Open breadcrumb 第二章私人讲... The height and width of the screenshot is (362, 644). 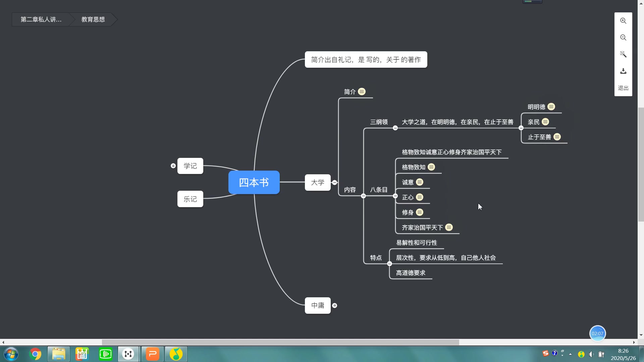(x=41, y=19)
